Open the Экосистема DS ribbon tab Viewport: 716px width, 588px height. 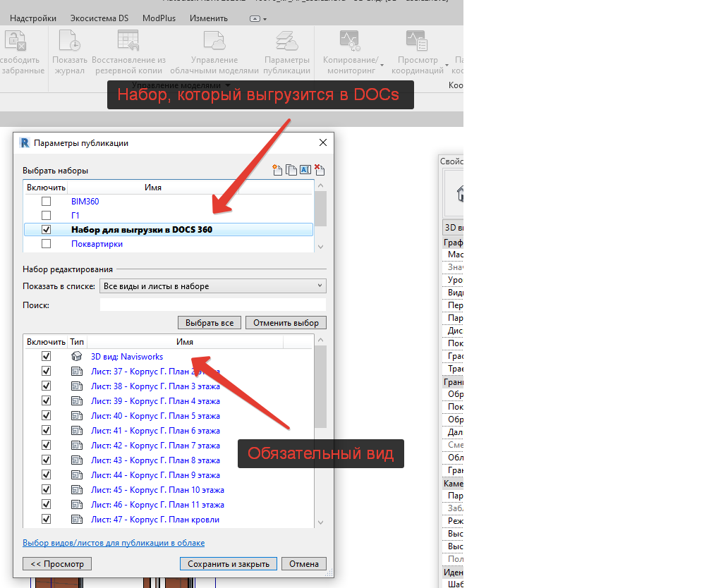[x=99, y=18]
